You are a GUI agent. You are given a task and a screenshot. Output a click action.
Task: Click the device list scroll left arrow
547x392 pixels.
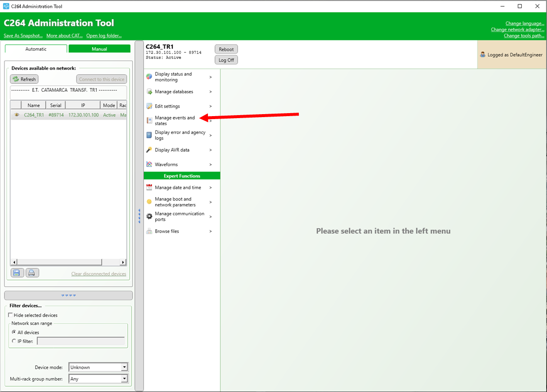(x=14, y=262)
